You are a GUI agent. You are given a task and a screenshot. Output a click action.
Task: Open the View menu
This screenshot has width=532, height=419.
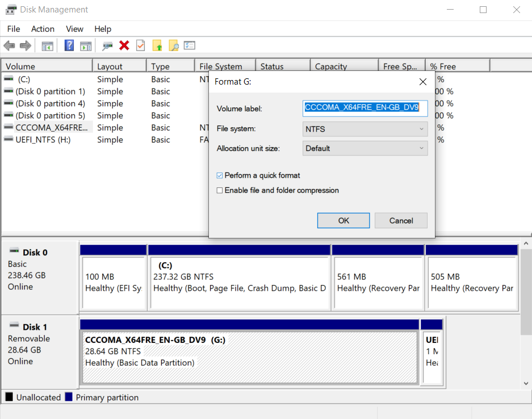coord(74,29)
